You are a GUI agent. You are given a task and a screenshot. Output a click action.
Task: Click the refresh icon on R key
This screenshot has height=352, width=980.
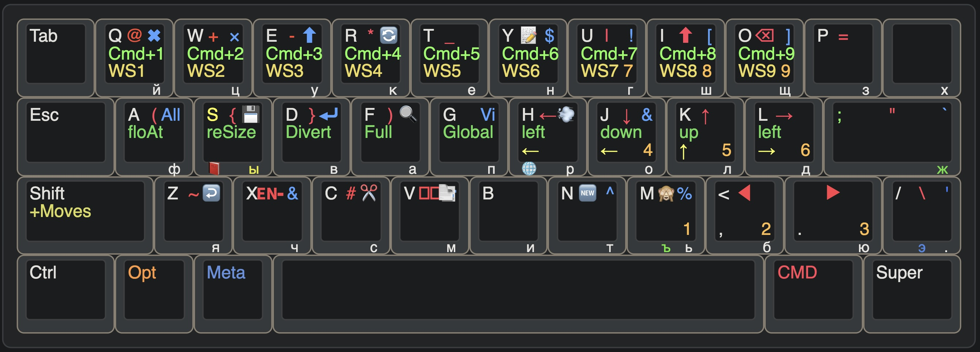pyautogui.click(x=388, y=35)
